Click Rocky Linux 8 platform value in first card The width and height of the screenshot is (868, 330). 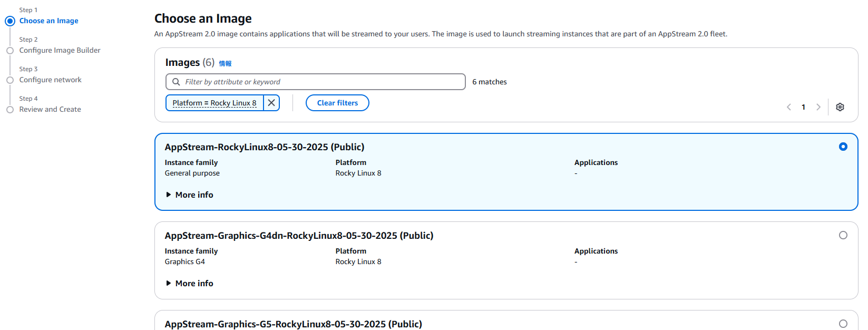[358, 173]
